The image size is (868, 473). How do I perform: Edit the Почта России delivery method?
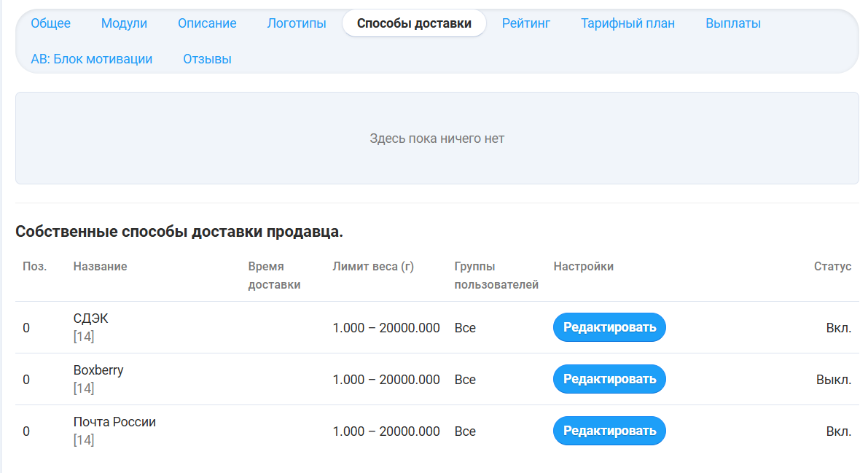[609, 431]
